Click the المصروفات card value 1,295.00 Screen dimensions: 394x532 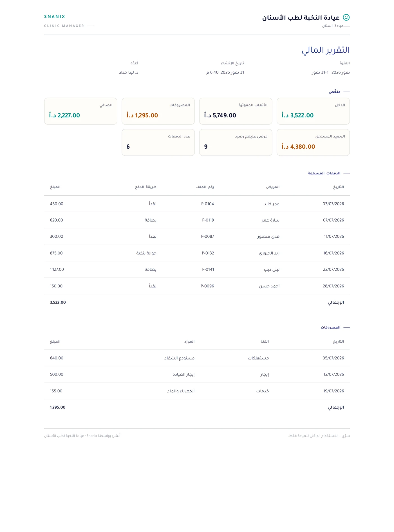tap(142, 115)
